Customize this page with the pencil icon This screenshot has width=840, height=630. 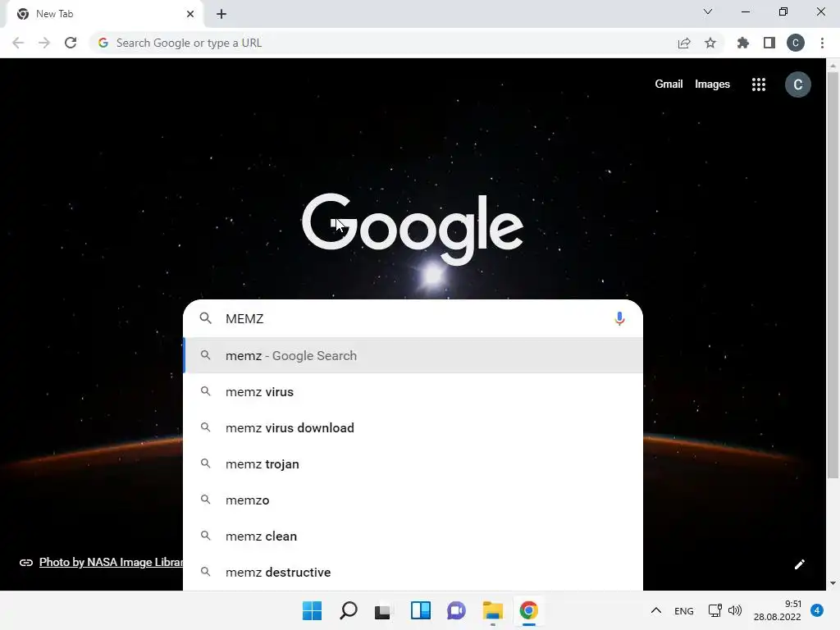pos(799,564)
